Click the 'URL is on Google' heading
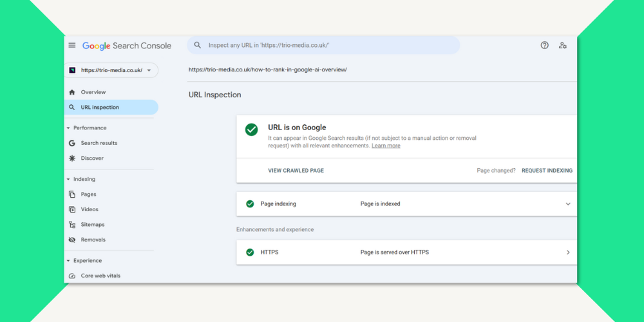This screenshot has width=644, height=322. coord(297,128)
